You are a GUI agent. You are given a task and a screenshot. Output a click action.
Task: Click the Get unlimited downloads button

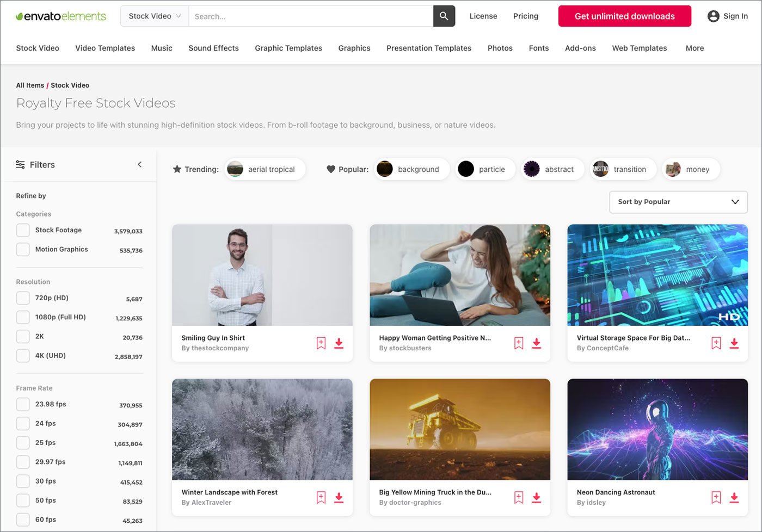click(624, 16)
